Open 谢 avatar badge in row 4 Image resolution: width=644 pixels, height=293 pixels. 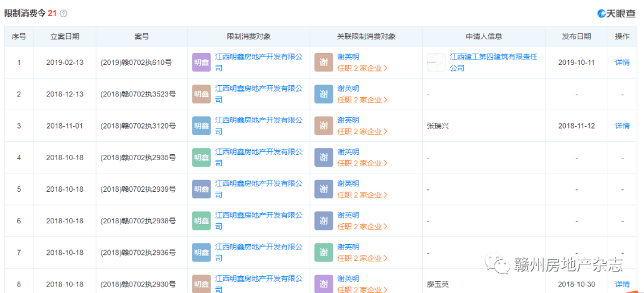(x=324, y=158)
